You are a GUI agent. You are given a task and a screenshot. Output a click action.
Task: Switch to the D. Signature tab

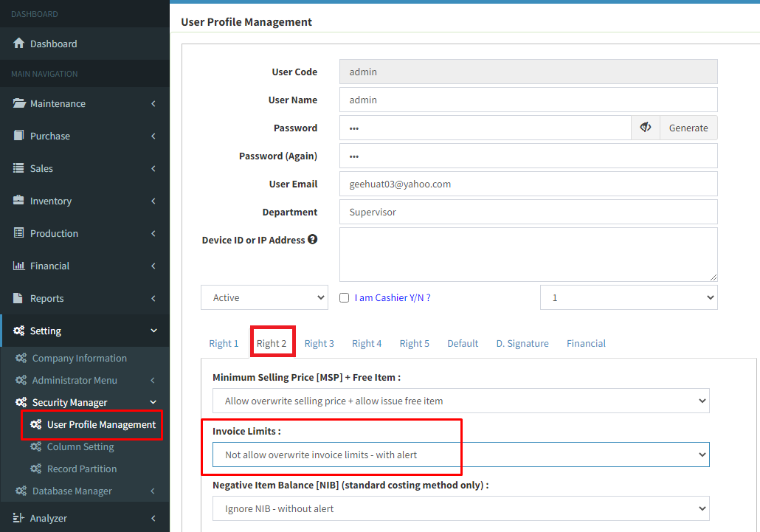pos(522,343)
